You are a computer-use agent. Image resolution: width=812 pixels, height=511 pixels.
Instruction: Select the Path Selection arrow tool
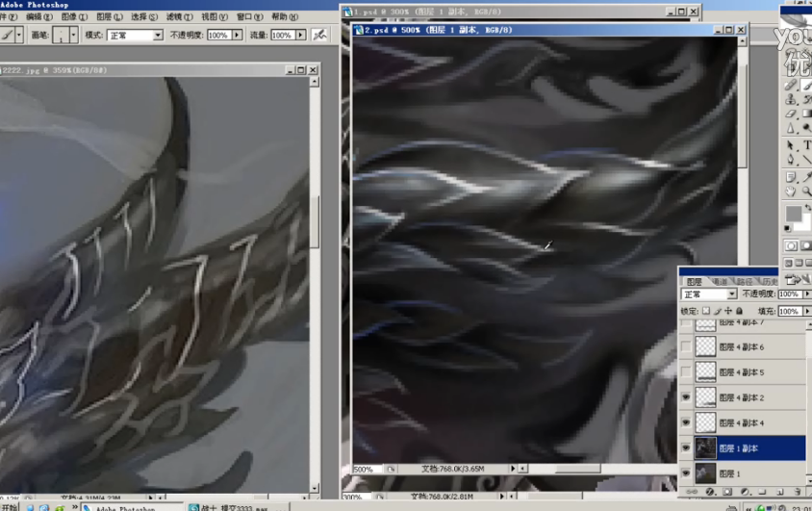[x=791, y=145]
